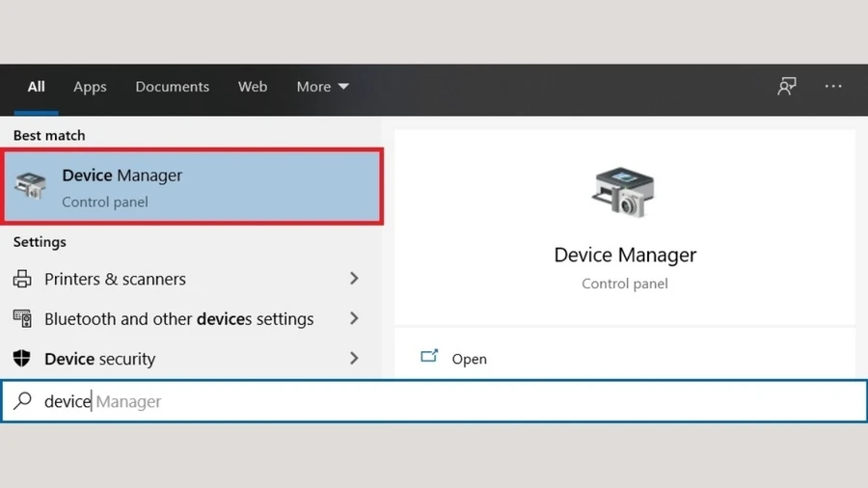The width and height of the screenshot is (868, 488).
Task: Click the 'Best match' heading
Action: (49, 136)
